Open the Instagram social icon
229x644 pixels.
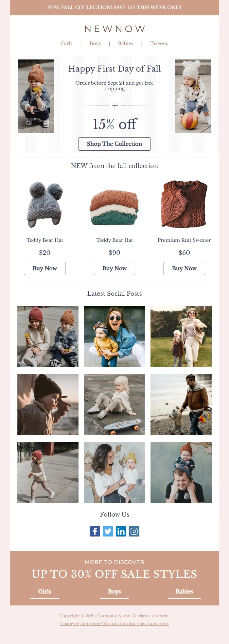134,531
